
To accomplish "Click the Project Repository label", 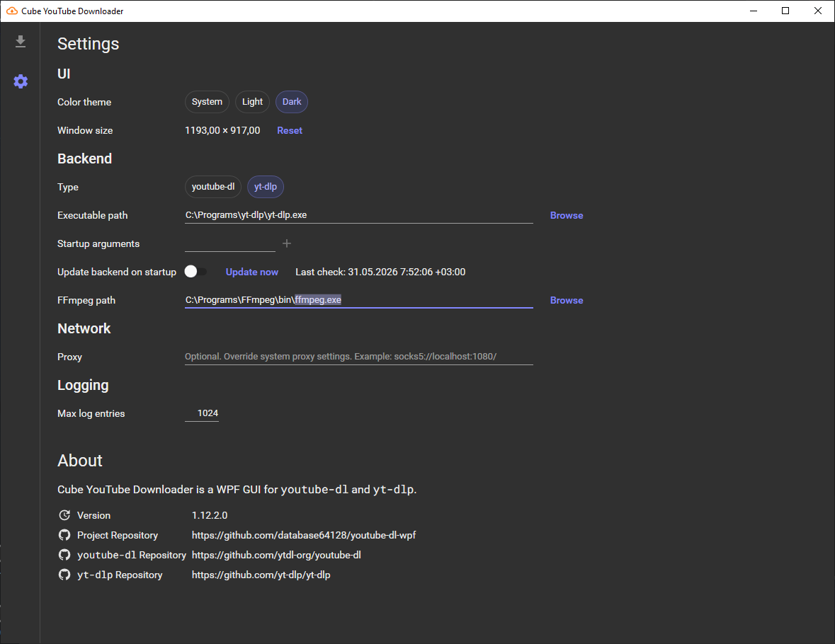I will (118, 535).
